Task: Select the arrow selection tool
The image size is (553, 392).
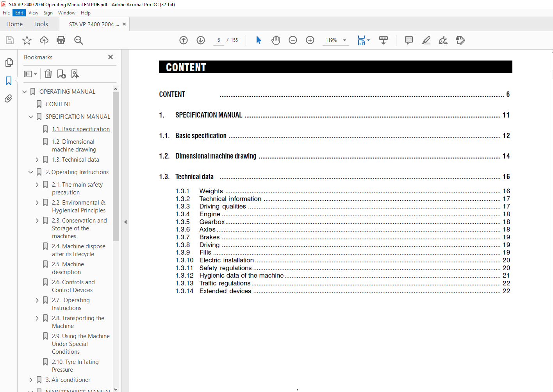Action: pos(259,40)
